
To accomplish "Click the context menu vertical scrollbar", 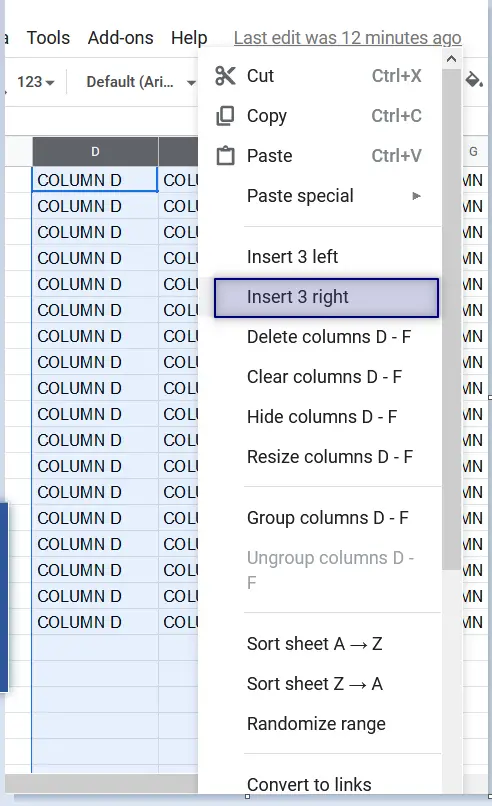I will point(451,319).
